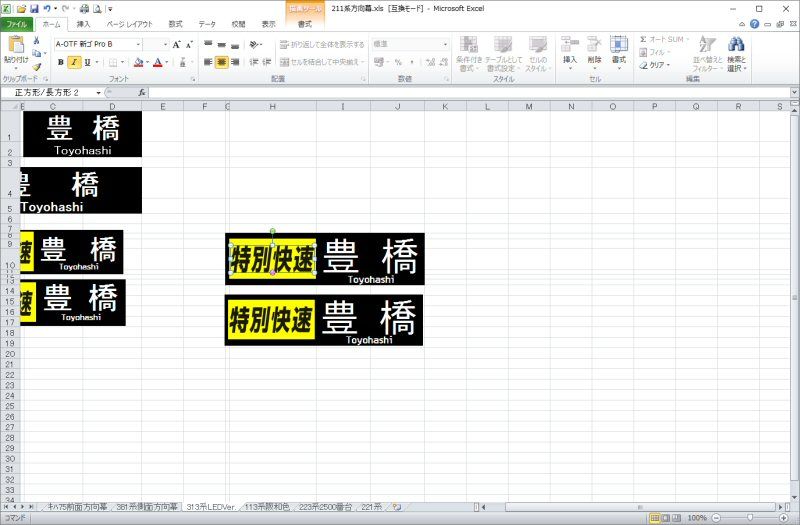Open the font name dropdown

[x=138, y=45]
